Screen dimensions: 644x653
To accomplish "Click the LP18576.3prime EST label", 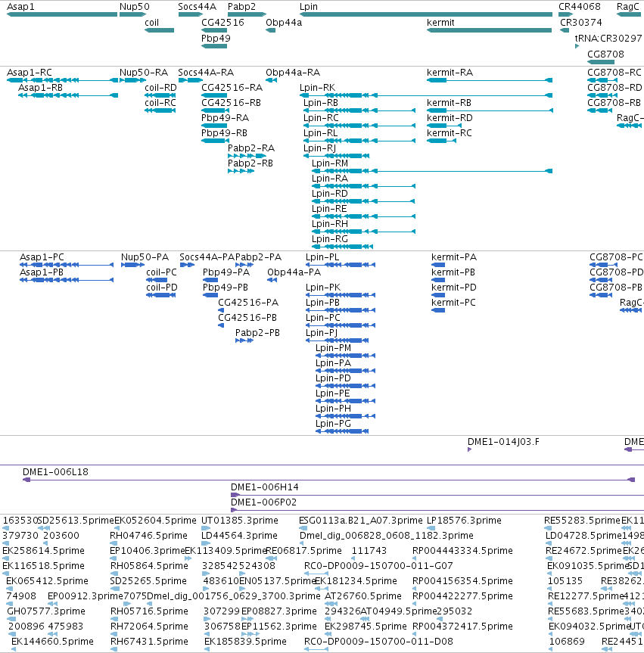I will 464,521.
